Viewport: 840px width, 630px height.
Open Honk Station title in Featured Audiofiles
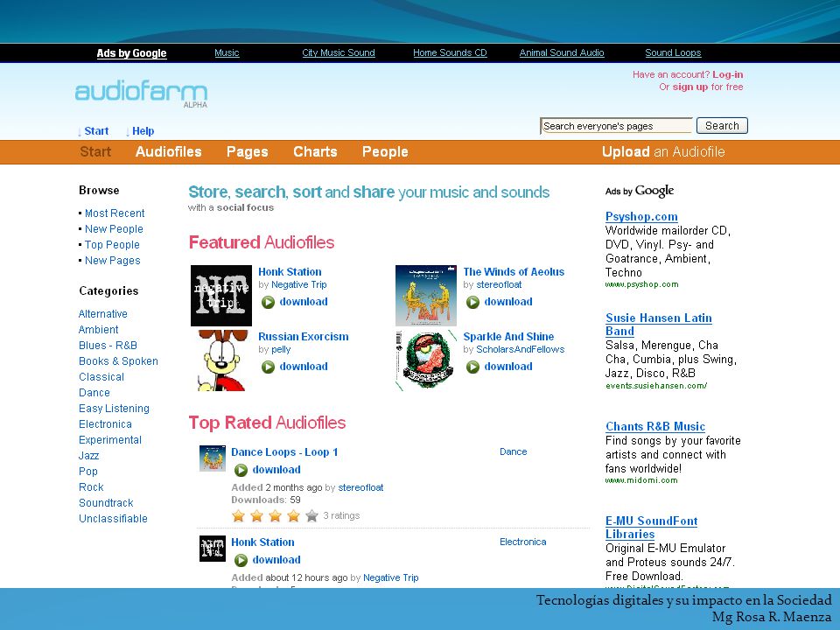click(290, 272)
